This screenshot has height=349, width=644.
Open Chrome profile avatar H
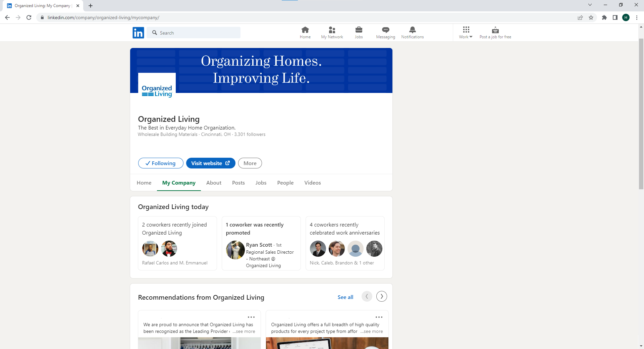coord(626,17)
